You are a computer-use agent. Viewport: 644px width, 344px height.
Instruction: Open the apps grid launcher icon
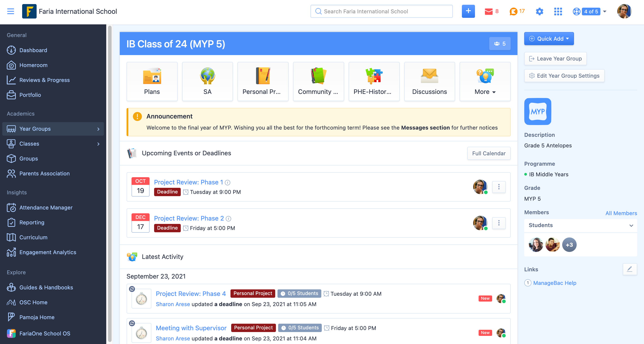pos(558,12)
